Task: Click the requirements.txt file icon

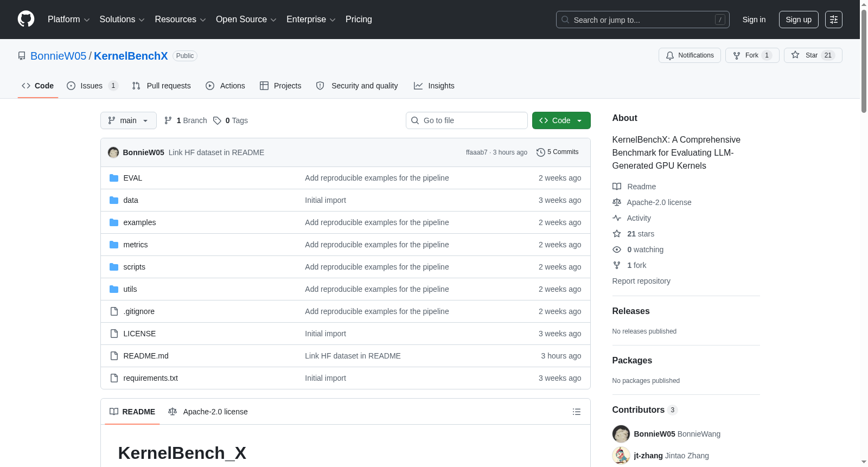Action: click(x=114, y=378)
